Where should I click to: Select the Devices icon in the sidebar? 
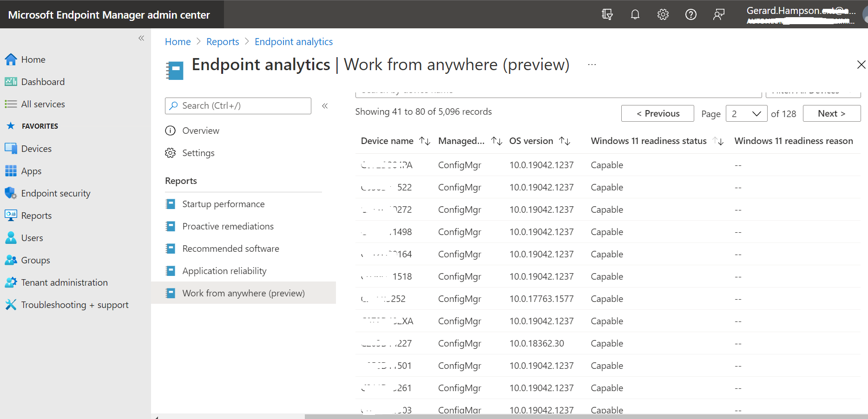tap(11, 148)
